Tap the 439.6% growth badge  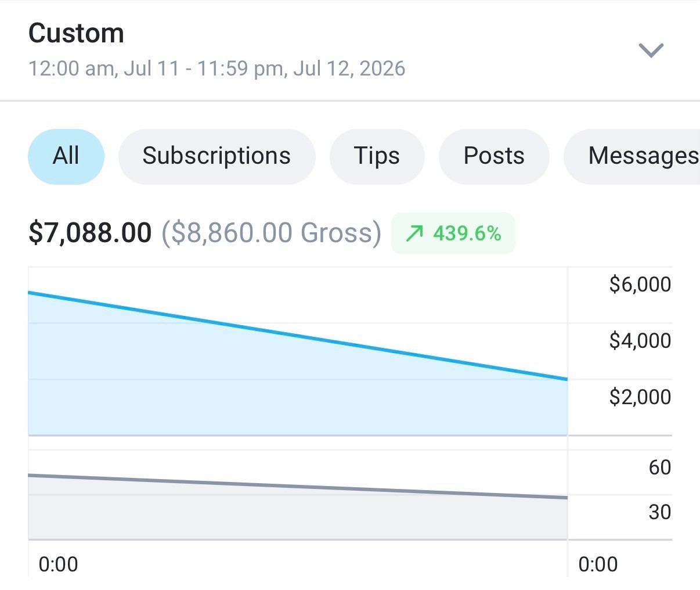[x=453, y=233]
